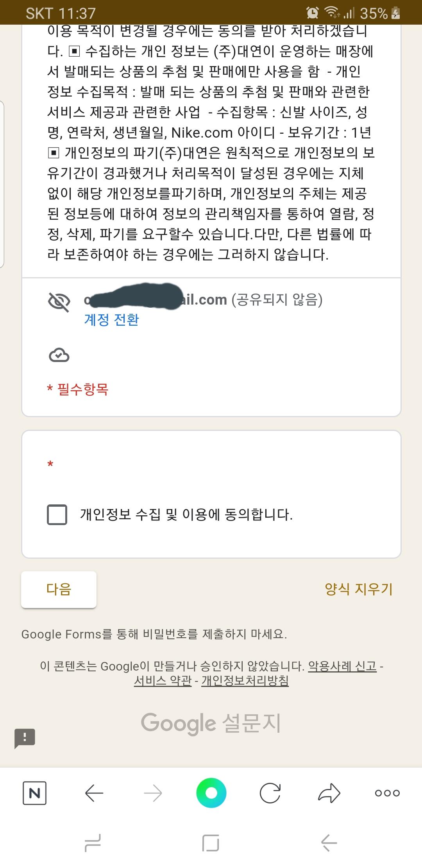Tap the green circle search button
422x868 pixels.
tap(211, 793)
